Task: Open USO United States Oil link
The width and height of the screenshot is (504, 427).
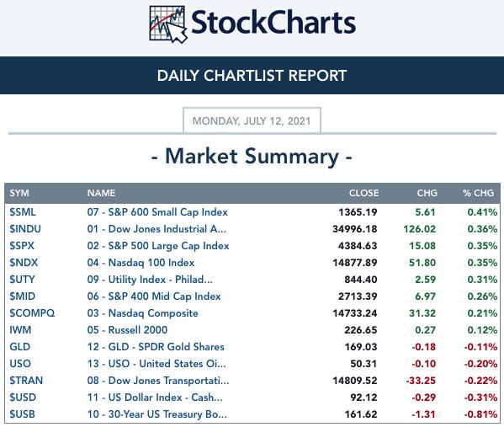Action: pos(157,364)
